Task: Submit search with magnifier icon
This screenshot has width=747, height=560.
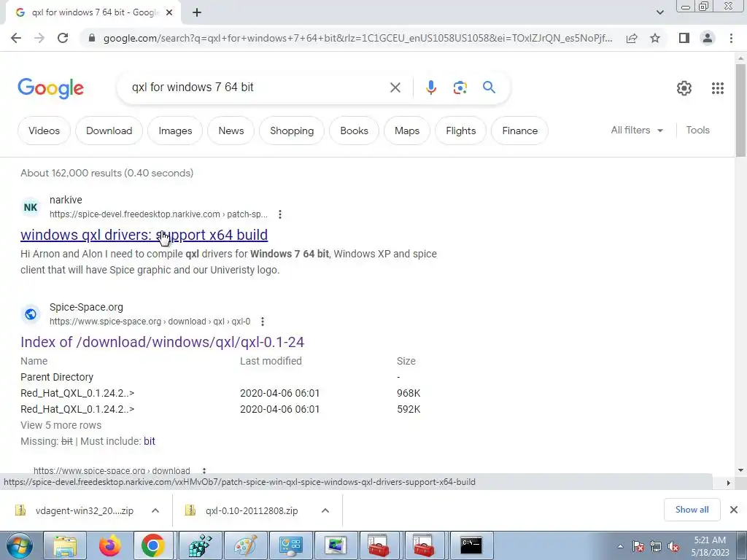Action: 489,87
